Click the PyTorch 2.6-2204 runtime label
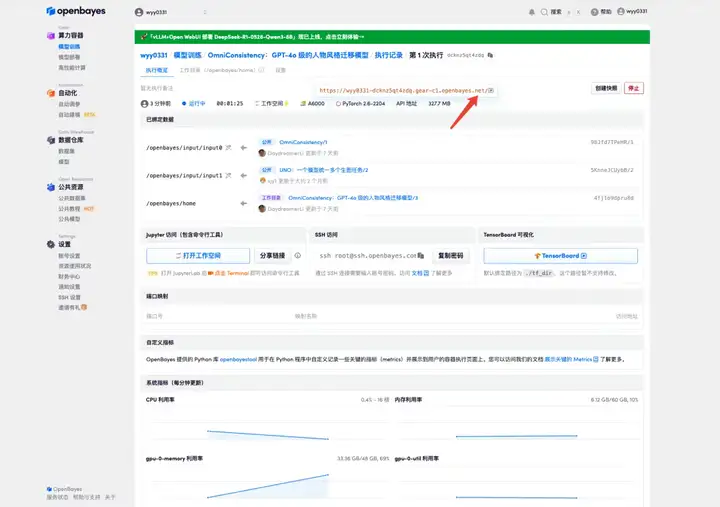The width and height of the screenshot is (720, 507). [x=360, y=104]
